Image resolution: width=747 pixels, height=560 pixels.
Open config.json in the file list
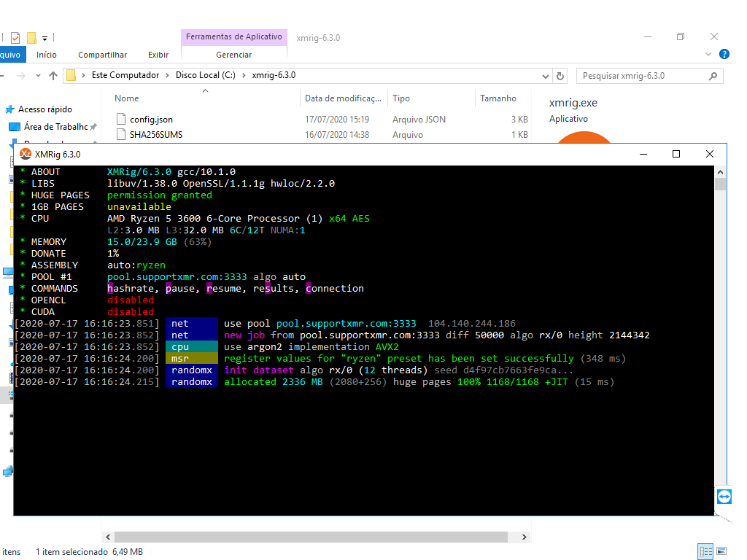click(x=150, y=119)
